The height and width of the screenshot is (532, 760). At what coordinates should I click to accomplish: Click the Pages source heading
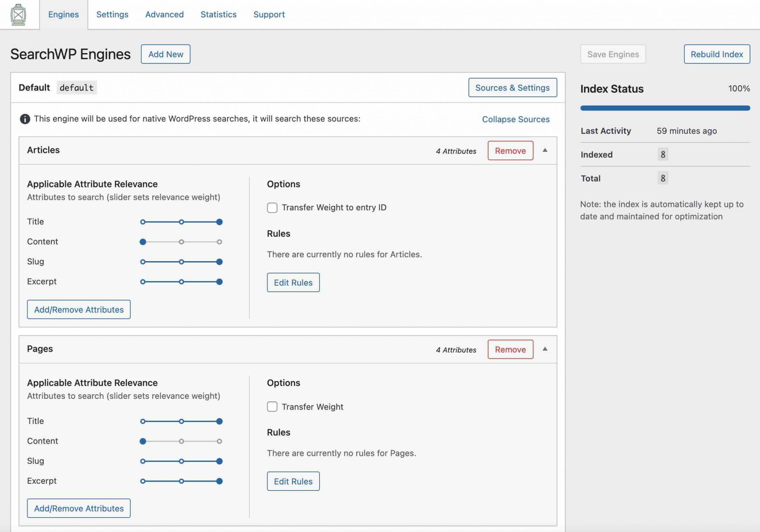[x=40, y=349]
